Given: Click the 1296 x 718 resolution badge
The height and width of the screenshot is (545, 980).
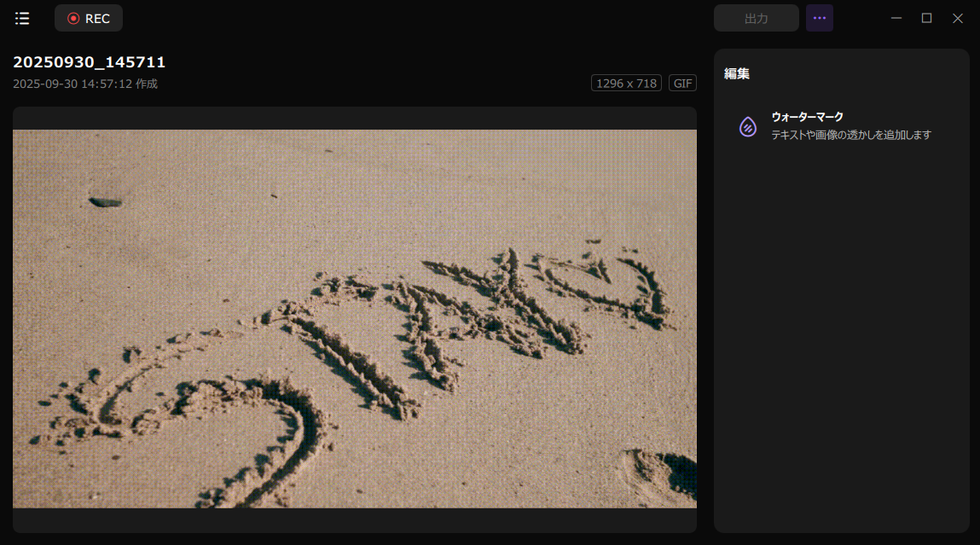Looking at the screenshot, I should point(626,83).
